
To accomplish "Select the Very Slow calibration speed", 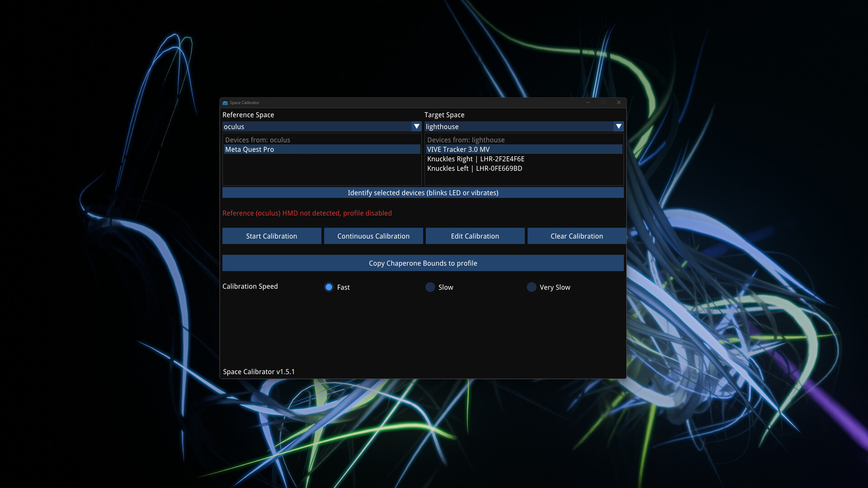I will point(532,287).
